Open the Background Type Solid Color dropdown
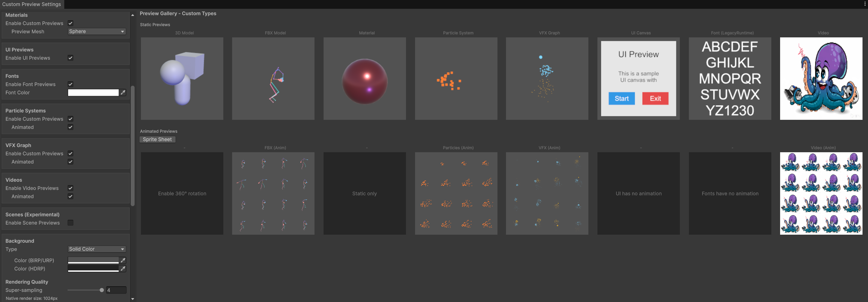This screenshot has height=302, width=868. [97, 249]
